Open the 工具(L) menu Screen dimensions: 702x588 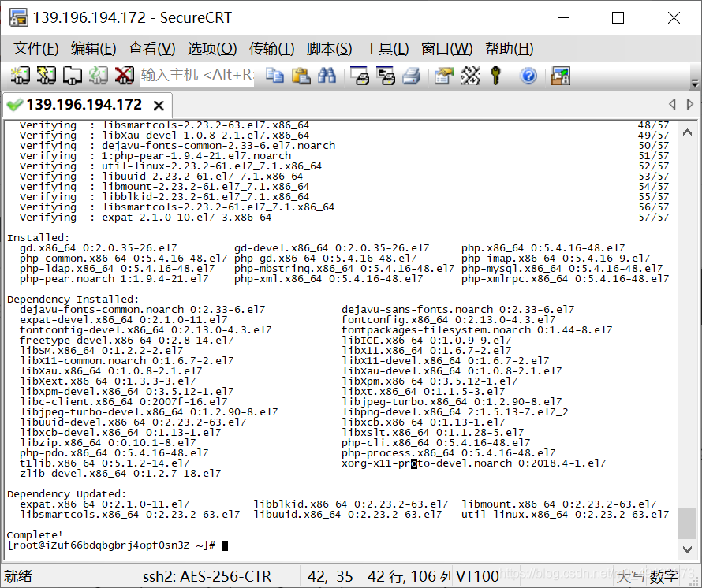(x=386, y=48)
